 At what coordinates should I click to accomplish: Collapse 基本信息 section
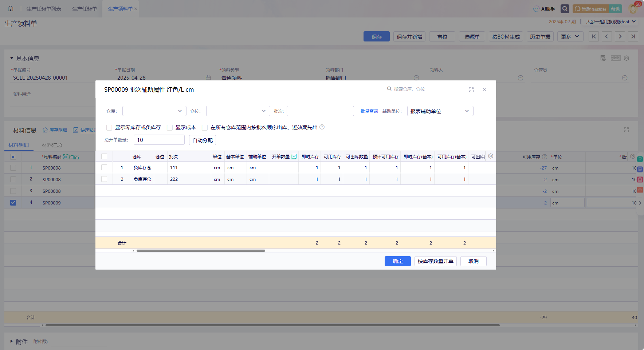tap(12, 58)
